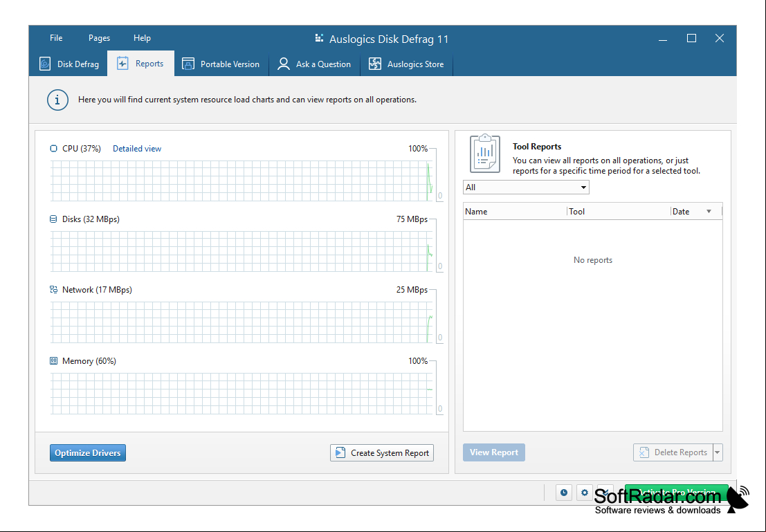Viewport: 766px width, 532px height.
Task: Open the All reports filter dropdown
Action: [526, 187]
